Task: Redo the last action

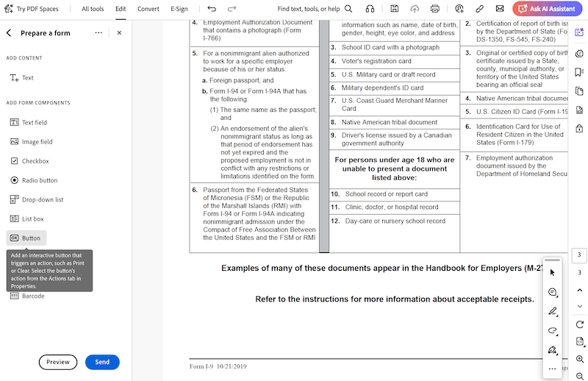Action: point(232,9)
